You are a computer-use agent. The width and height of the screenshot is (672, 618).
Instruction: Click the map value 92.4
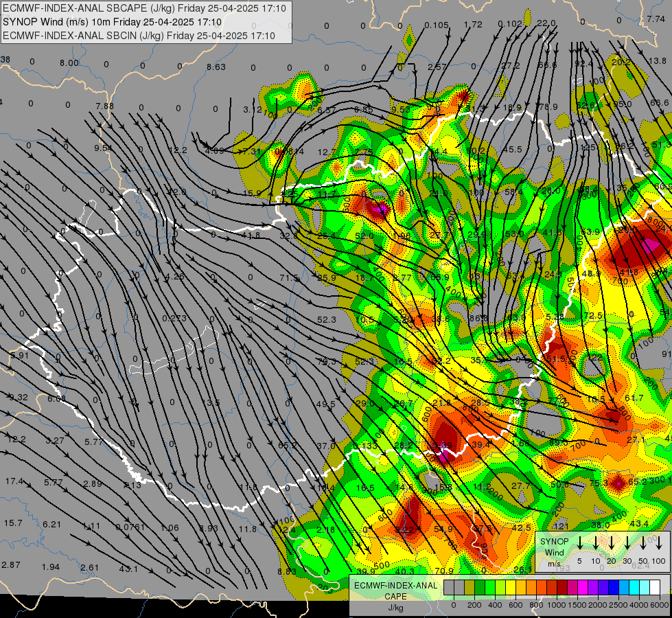click(583, 63)
